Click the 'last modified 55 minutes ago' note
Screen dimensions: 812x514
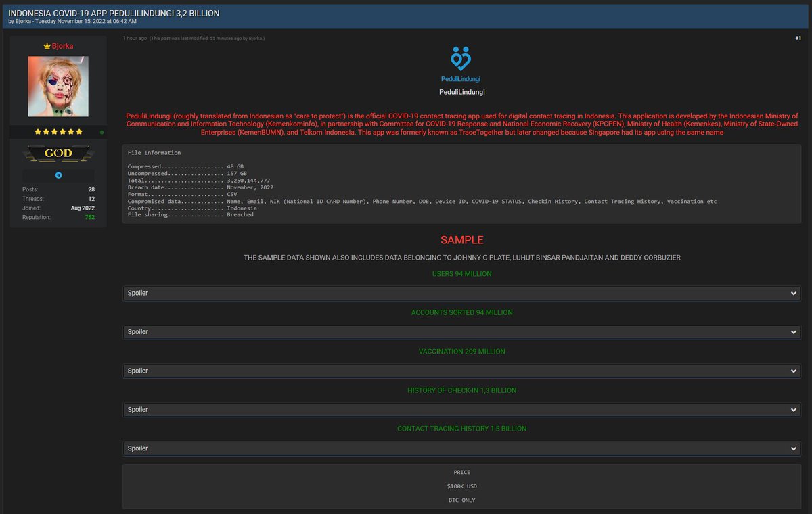pos(207,39)
